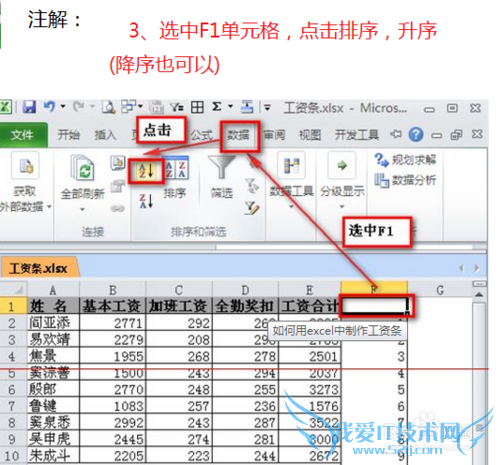Select column G header
The image size is (500, 465).
[x=440, y=289]
